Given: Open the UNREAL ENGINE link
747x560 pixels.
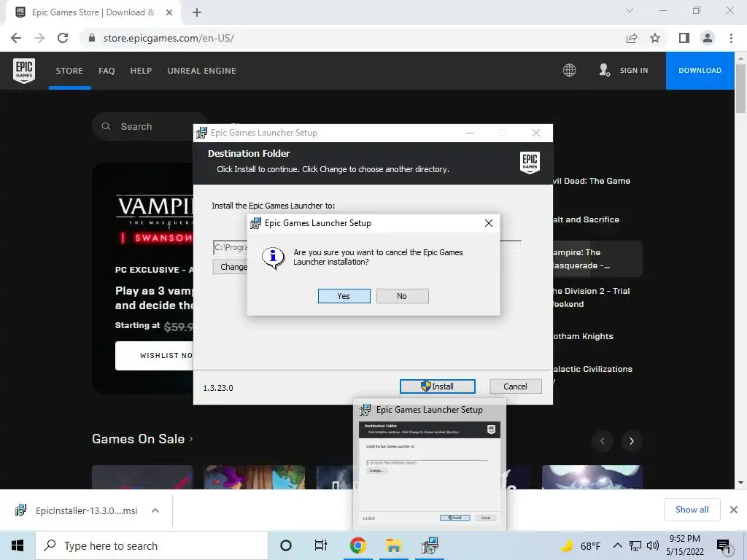Looking at the screenshot, I should click(201, 71).
